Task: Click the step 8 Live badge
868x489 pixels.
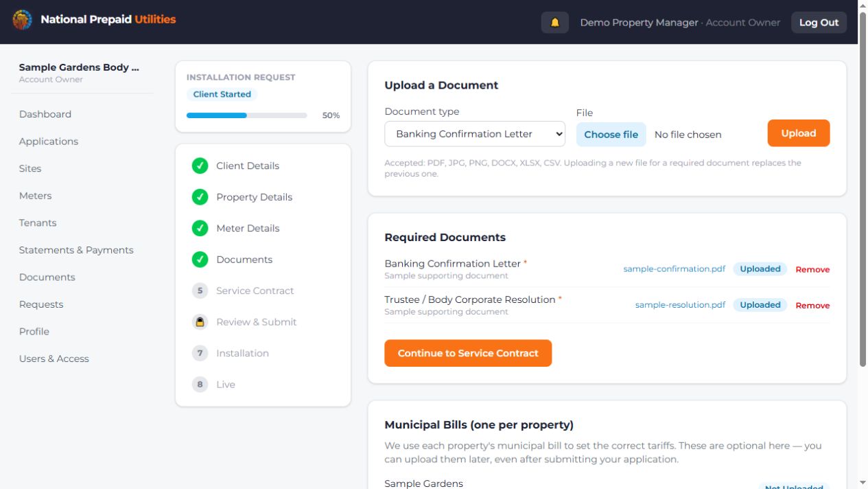Action: pos(200,385)
